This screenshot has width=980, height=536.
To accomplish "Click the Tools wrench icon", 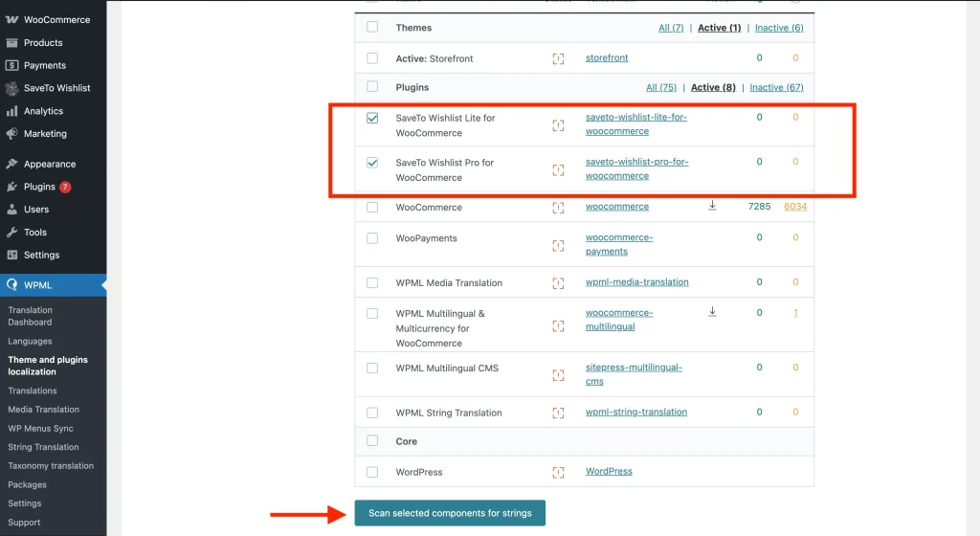I will (x=11, y=233).
